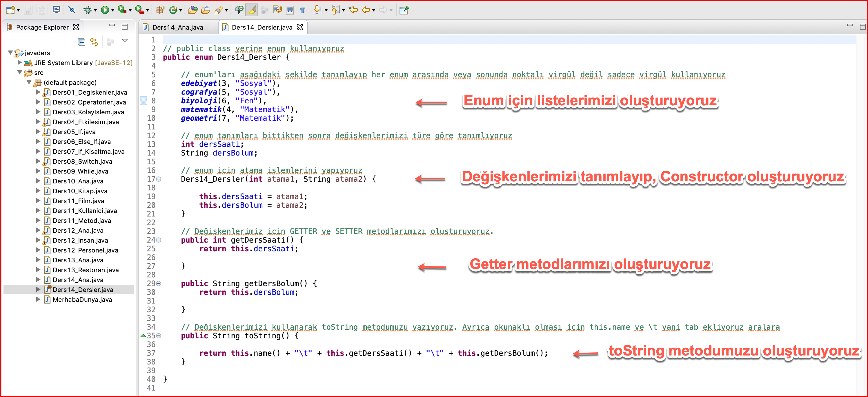Click the override marker at line 35
This screenshot has height=397, width=868.
pyautogui.click(x=143, y=335)
